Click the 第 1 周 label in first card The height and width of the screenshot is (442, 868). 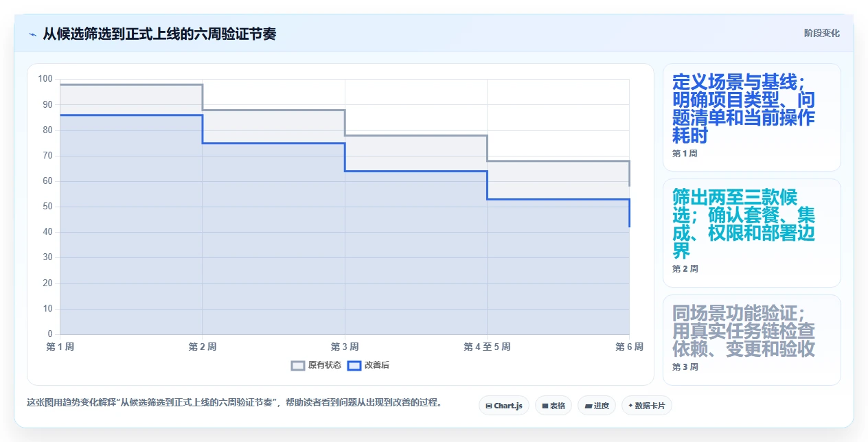click(x=685, y=154)
